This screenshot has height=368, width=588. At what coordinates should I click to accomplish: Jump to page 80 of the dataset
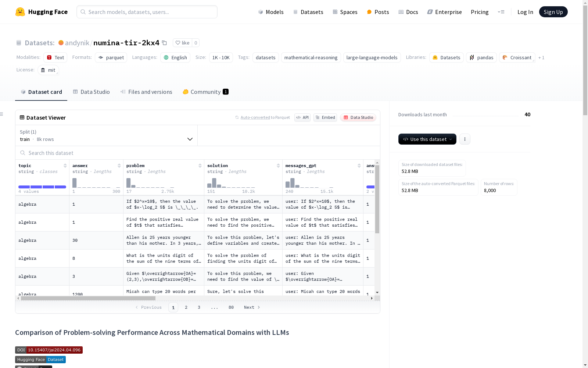point(231,307)
